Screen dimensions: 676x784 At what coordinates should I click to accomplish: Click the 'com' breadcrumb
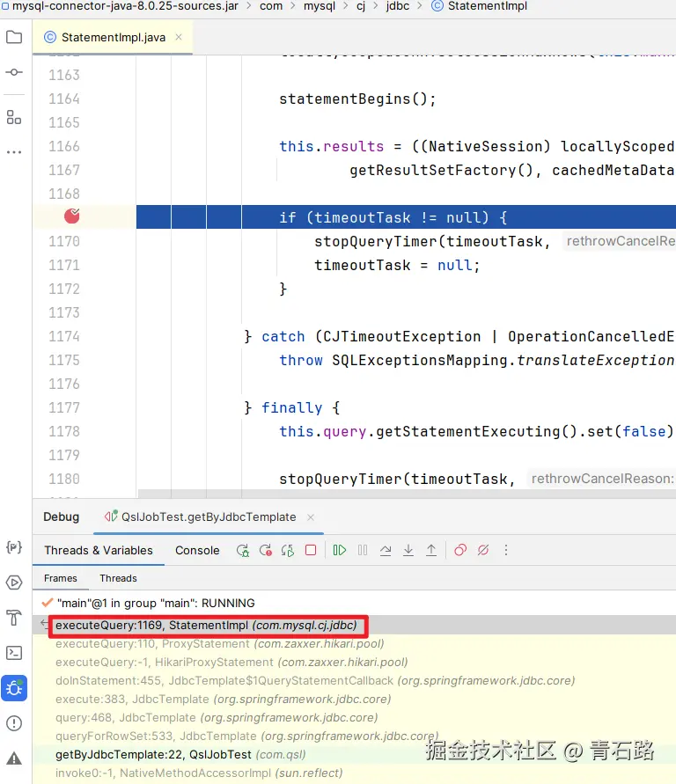click(x=271, y=6)
